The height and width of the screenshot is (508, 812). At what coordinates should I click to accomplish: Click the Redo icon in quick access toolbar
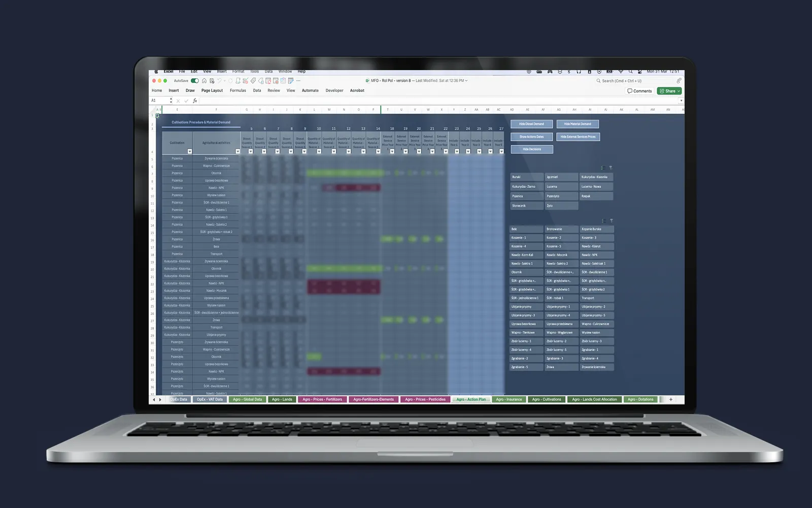coord(231,81)
